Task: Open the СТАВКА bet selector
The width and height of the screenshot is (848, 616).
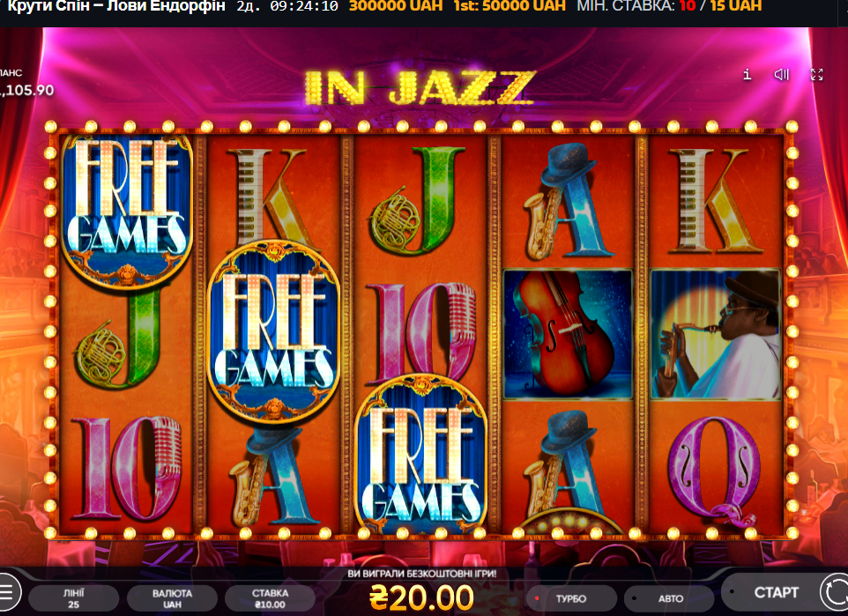Action: [270, 598]
